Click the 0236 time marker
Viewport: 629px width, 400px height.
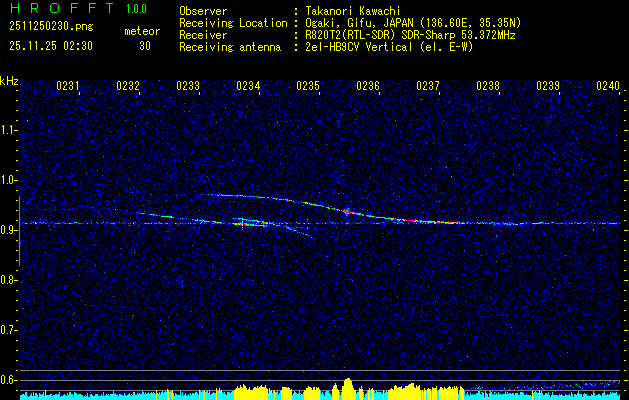pos(368,86)
